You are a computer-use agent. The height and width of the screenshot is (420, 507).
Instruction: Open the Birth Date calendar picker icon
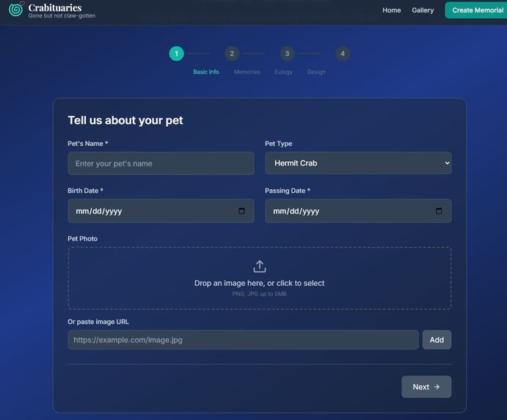241,211
